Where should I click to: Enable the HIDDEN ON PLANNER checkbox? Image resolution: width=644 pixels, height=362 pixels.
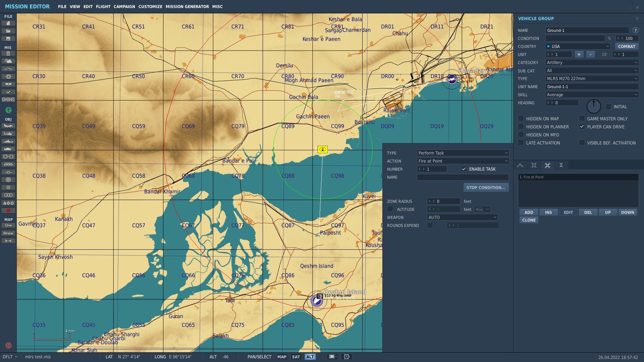click(x=521, y=126)
